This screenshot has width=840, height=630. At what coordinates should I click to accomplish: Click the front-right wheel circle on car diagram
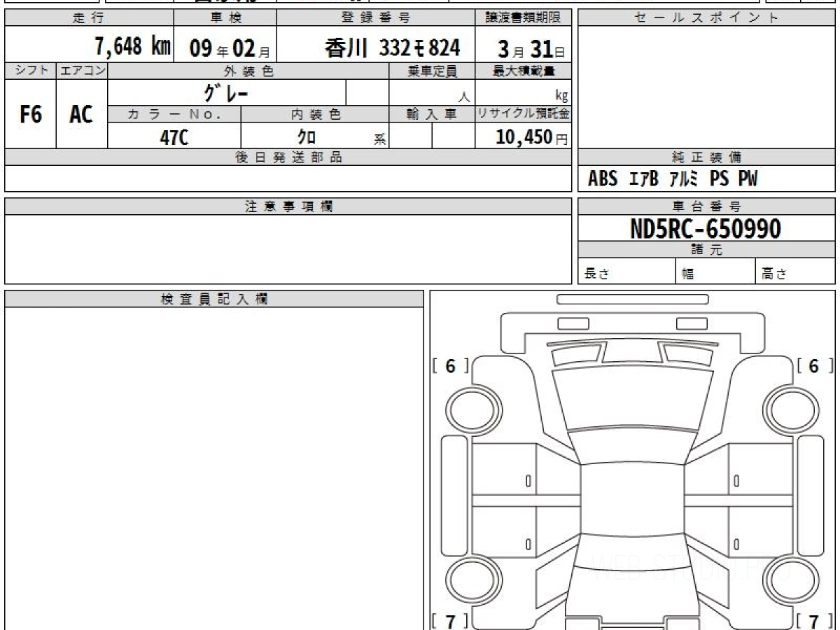point(790,409)
